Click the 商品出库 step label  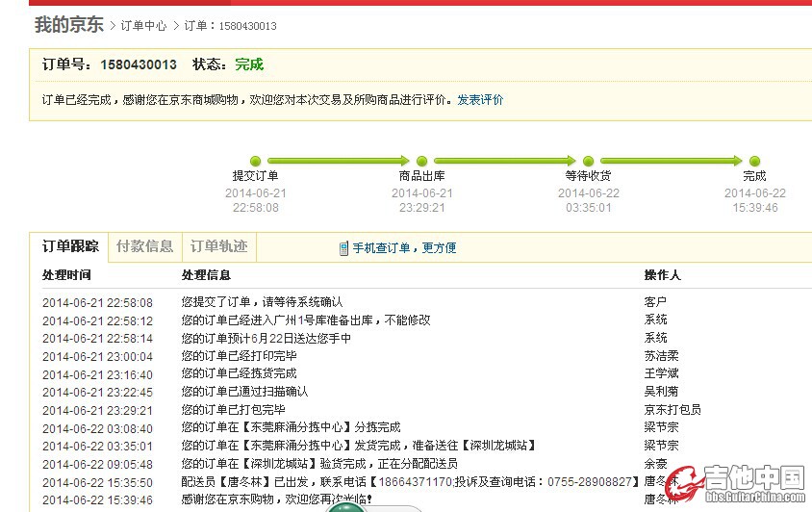[421, 176]
